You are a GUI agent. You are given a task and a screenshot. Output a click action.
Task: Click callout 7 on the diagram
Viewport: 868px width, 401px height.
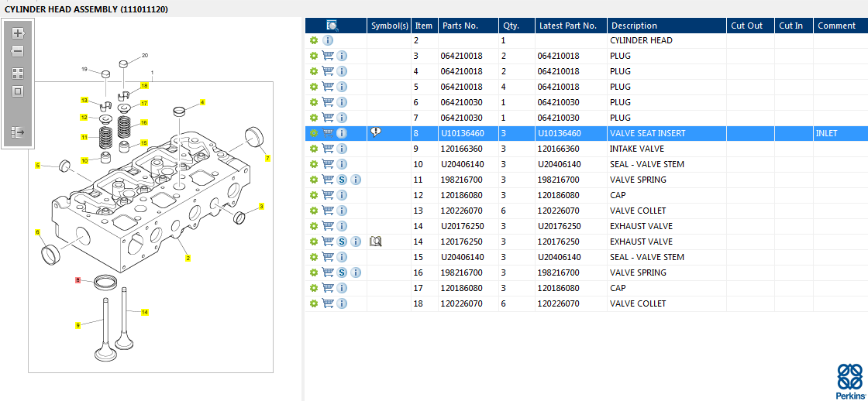pos(268,158)
